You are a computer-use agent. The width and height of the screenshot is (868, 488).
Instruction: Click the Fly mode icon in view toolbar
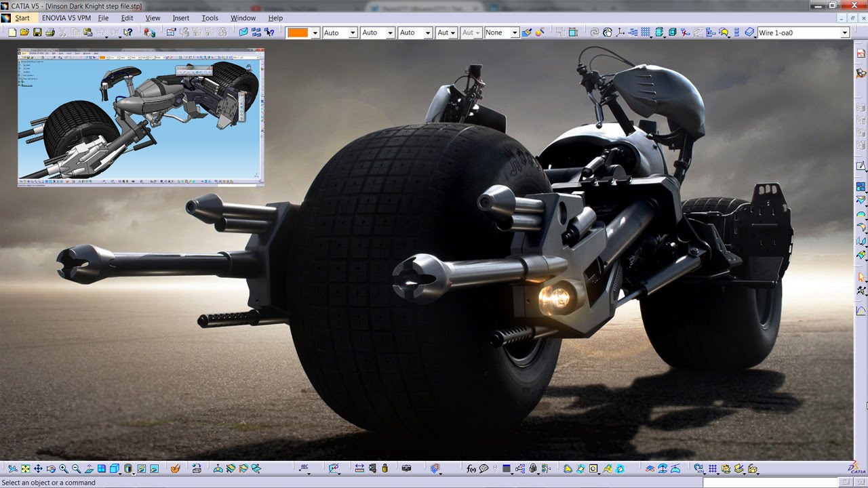[13, 468]
